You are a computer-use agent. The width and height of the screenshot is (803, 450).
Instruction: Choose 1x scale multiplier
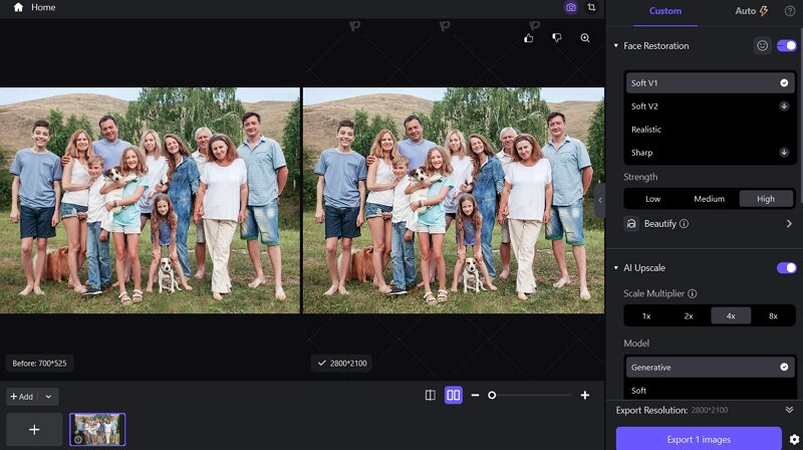(x=646, y=316)
